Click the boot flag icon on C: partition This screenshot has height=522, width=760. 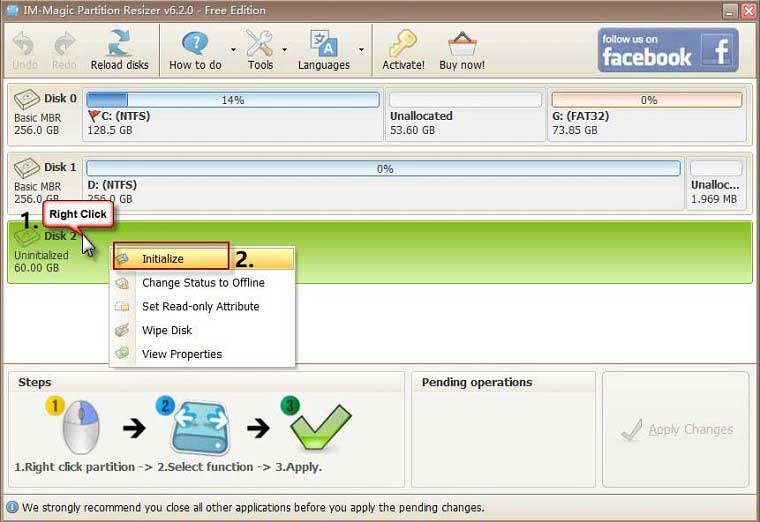94,116
